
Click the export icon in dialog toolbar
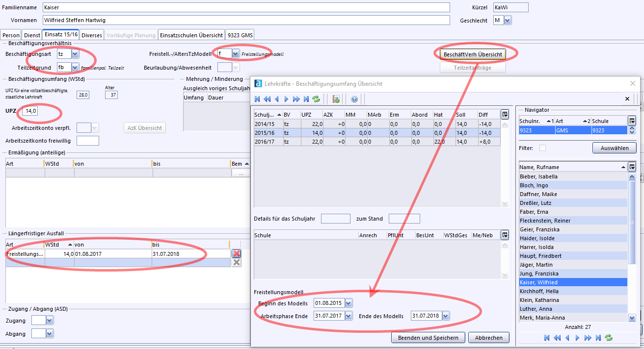point(336,99)
